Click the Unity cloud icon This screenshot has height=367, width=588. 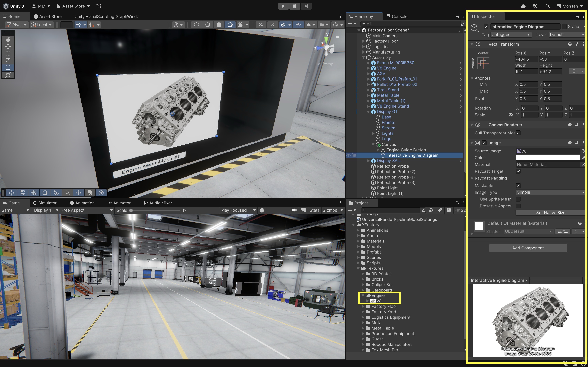click(x=523, y=6)
